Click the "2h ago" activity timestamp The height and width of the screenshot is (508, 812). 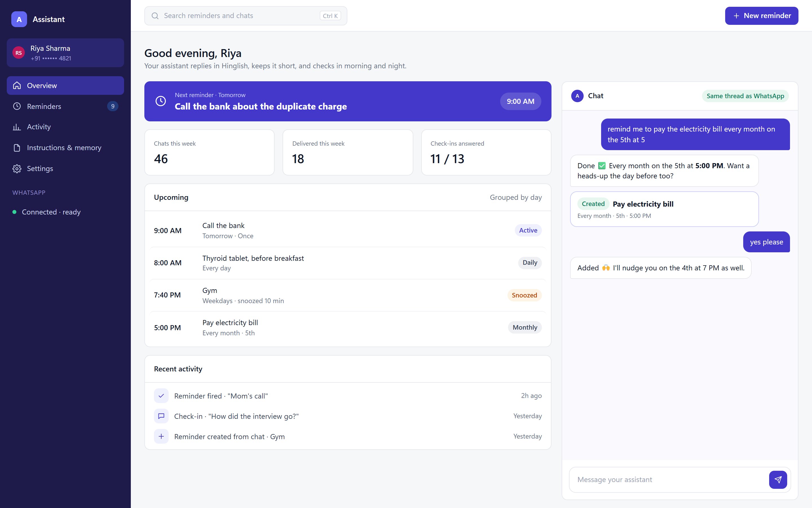(531, 396)
